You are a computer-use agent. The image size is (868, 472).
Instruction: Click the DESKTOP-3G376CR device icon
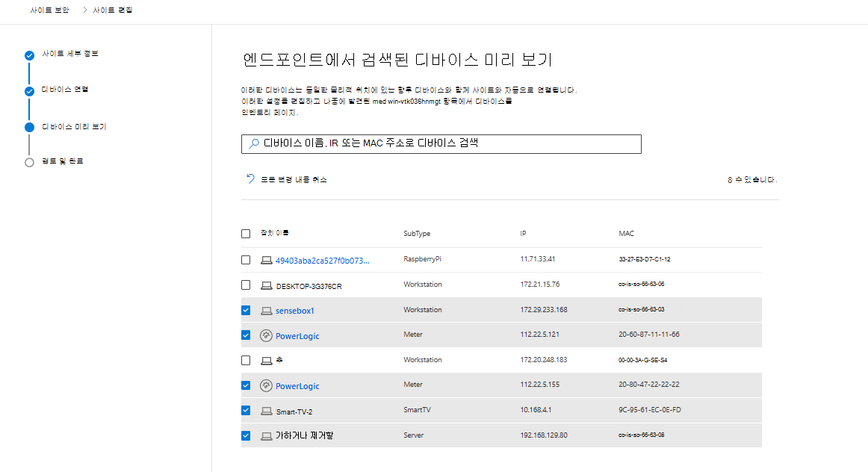coord(266,286)
